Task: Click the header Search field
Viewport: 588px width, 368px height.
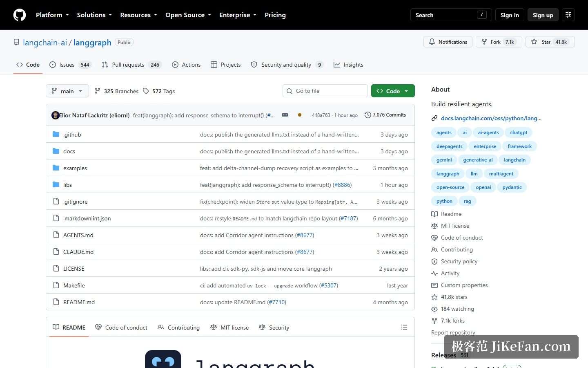Action: pos(451,15)
